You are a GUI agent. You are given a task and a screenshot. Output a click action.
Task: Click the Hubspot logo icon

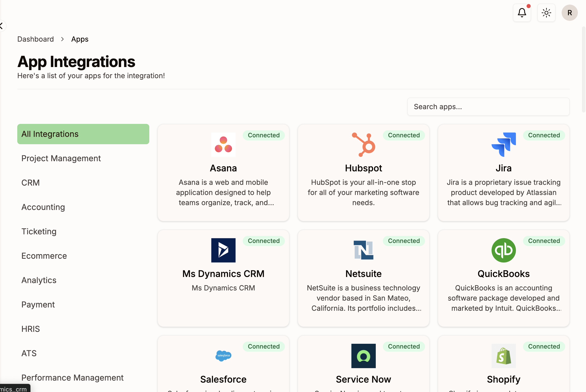point(363,144)
